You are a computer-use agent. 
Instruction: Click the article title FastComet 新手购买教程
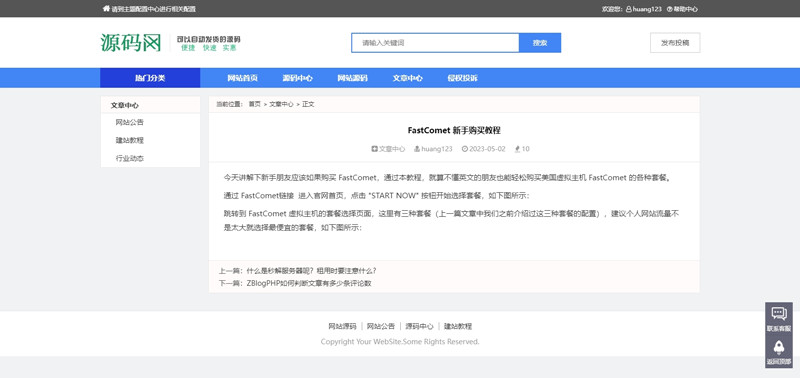click(454, 131)
